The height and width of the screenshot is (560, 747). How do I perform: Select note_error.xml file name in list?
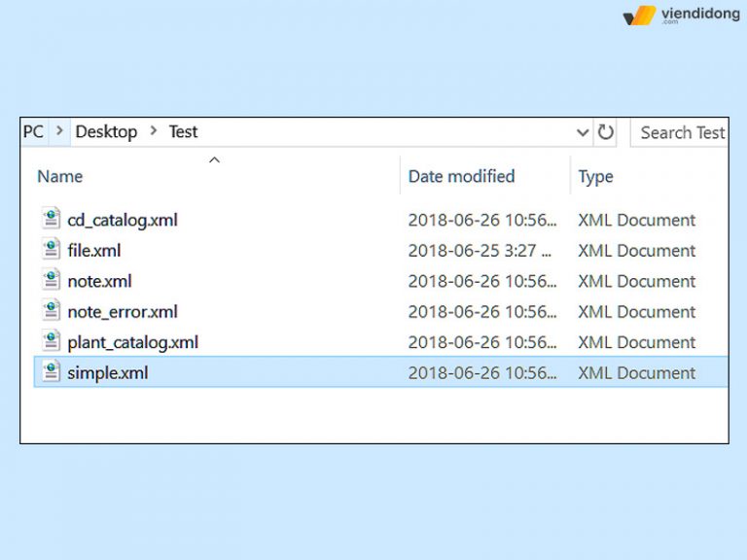coord(123,311)
